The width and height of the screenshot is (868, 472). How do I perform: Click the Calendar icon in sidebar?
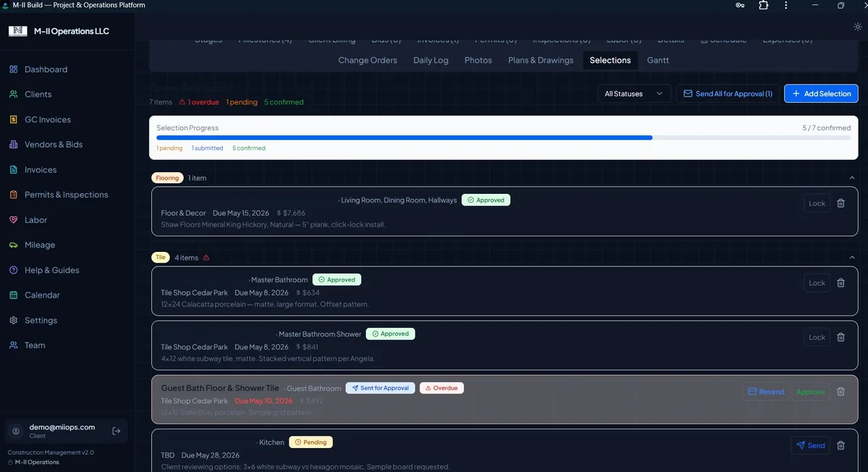click(14, 295)
